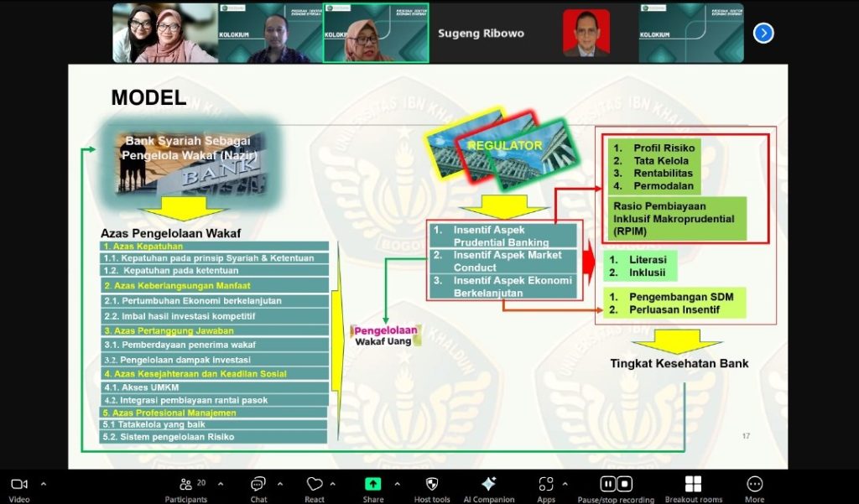Click the green Share screen icon
This screenshot has width=859, height=504.
coord(373,485)
